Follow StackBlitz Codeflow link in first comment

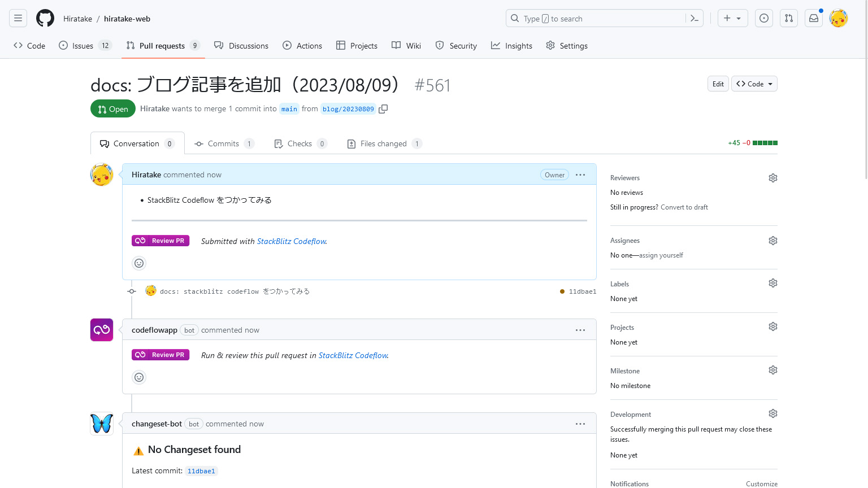pos(292,241)
